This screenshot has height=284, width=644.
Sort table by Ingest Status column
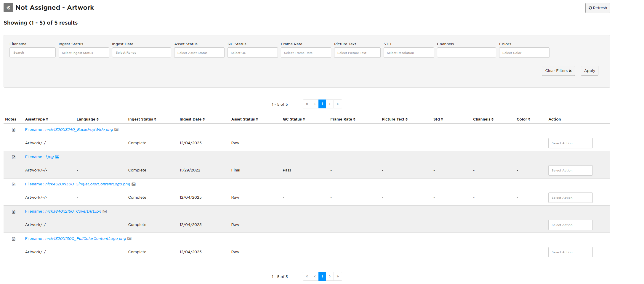(142, 119)
